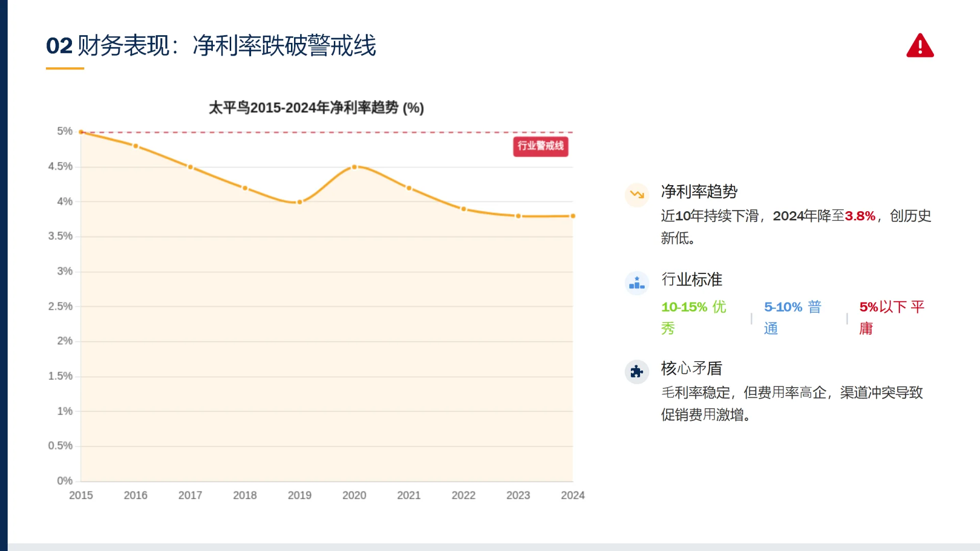Click the 净利率趋势 heading

[x=699, y=192]
